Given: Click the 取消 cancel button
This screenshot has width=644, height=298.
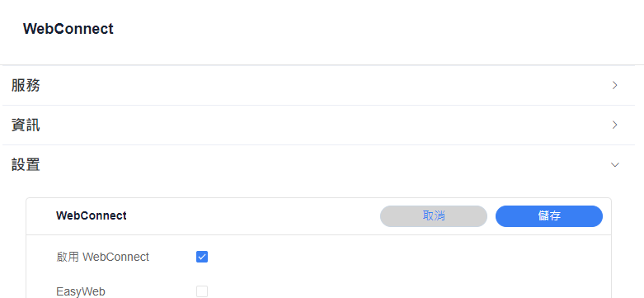Looking at the screenshot, I should tap(434, 216).
